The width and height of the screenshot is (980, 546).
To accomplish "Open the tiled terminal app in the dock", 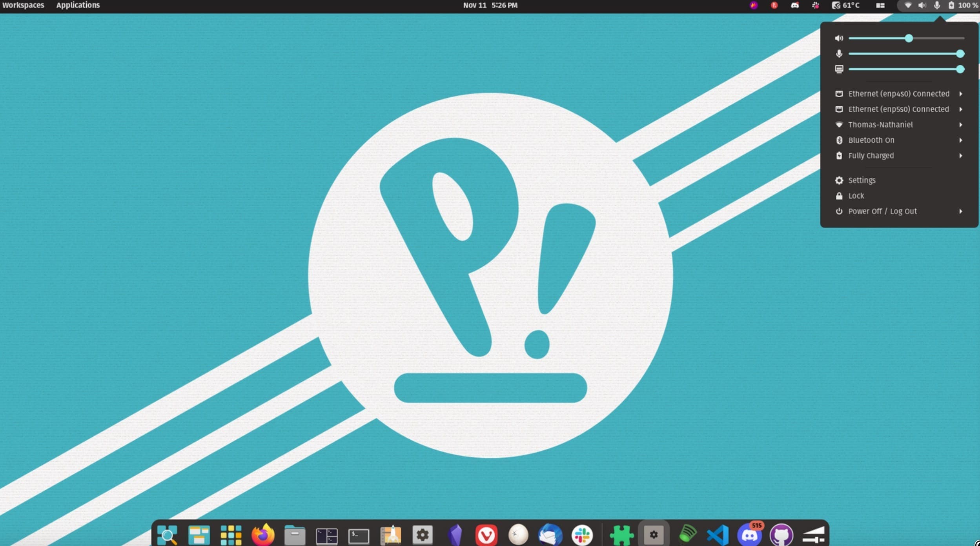I will coord(326,535).
